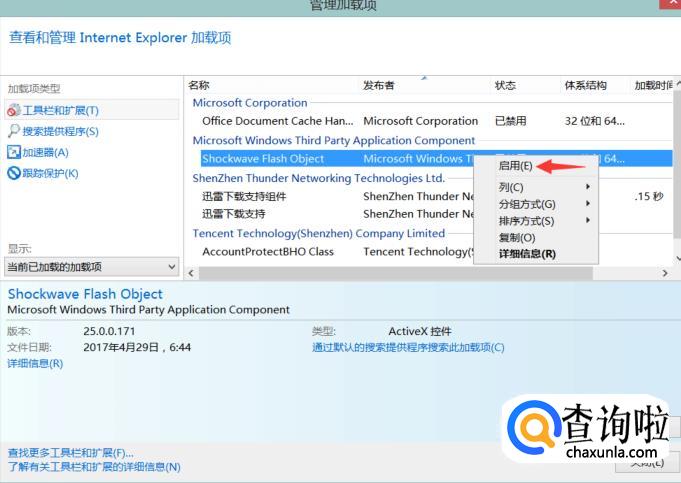Expand the 分组方式(G) submenu
The image size is (681, 483).
pos(536,204)
